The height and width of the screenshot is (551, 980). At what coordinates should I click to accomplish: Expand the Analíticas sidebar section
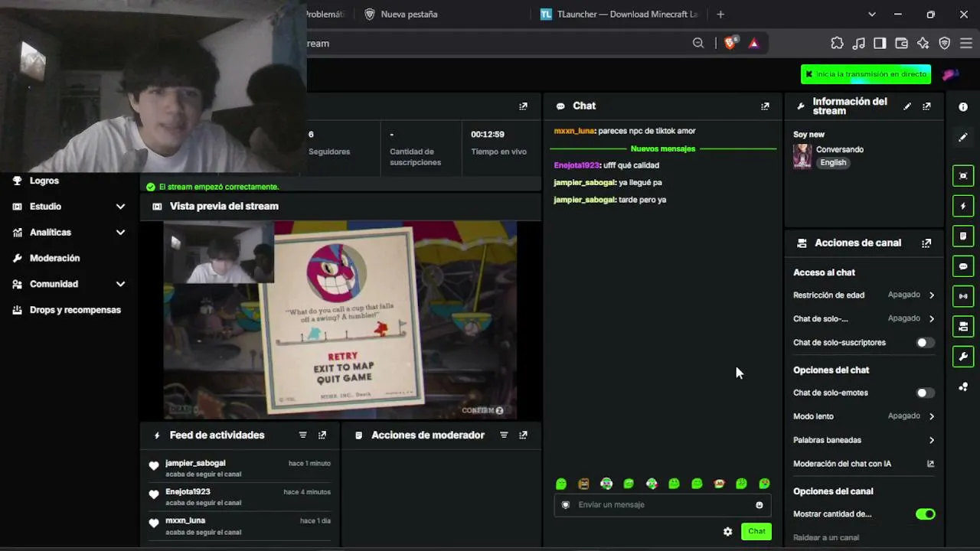120,233
